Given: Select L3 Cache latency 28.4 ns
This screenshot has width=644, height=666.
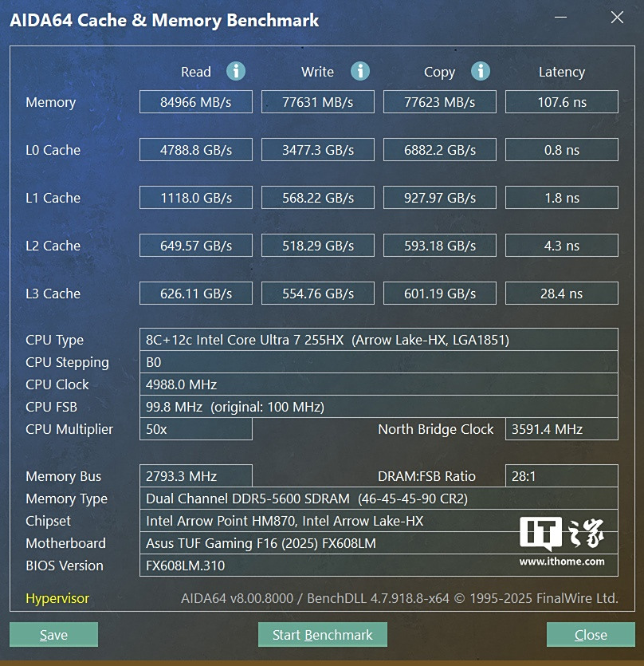Looking at the screenshot, I should tap(562, 293).
